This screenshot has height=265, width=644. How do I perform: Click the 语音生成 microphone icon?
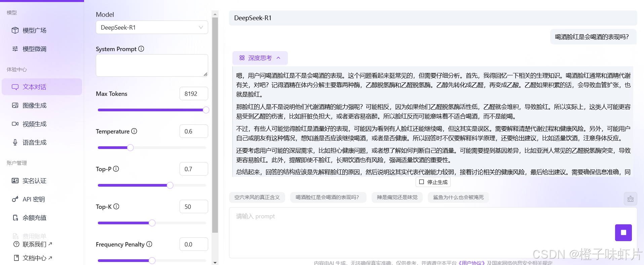coord(15,142)
